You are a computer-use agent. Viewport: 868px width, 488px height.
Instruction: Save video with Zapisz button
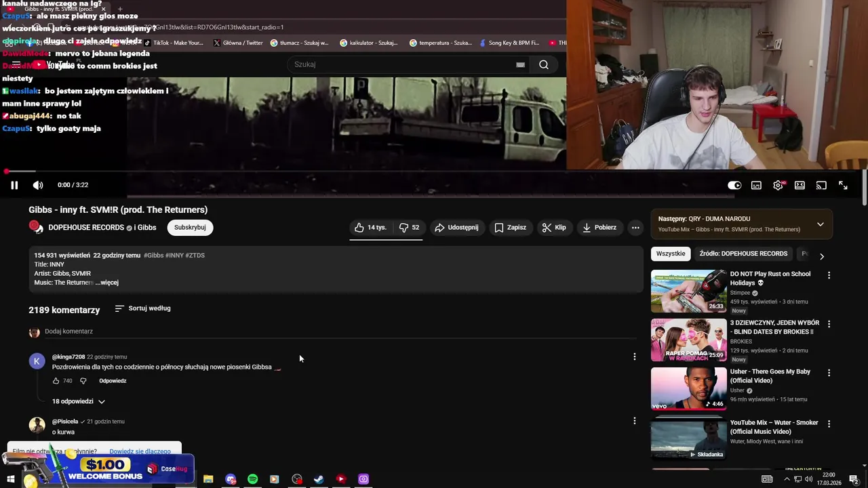click(x=510, y=228)
